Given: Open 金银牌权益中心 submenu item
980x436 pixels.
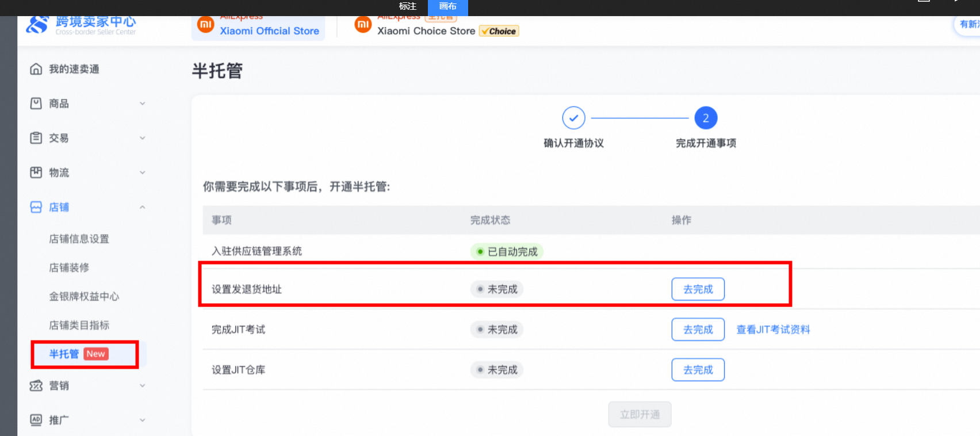Looking at the screenshot, I should point(84,296).
